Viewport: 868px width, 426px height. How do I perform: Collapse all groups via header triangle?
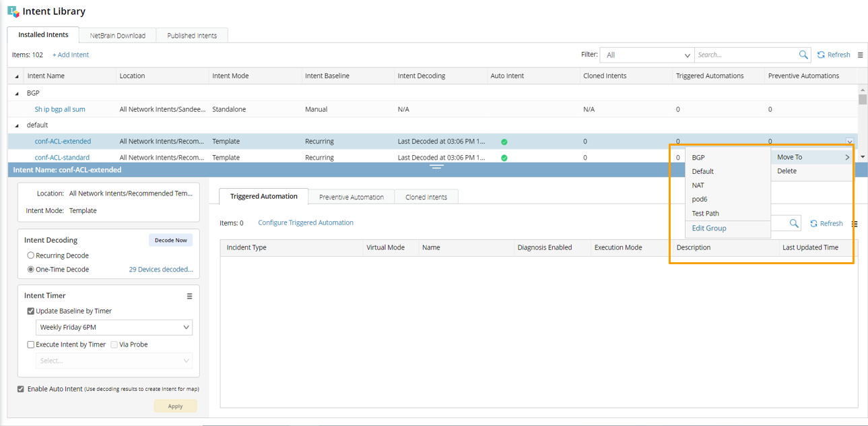(x=17, y=76)
